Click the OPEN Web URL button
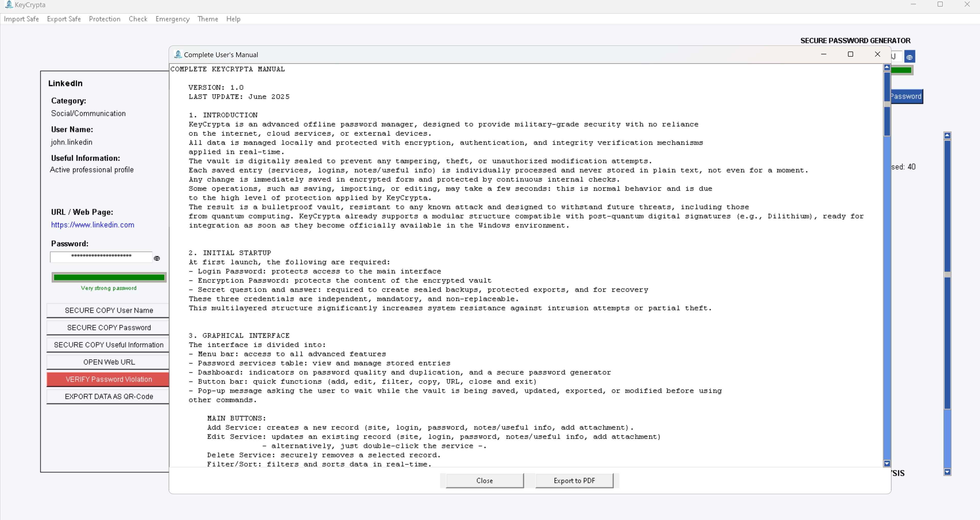Viewport: 980px width, 520px height. (x=109, y=362)
